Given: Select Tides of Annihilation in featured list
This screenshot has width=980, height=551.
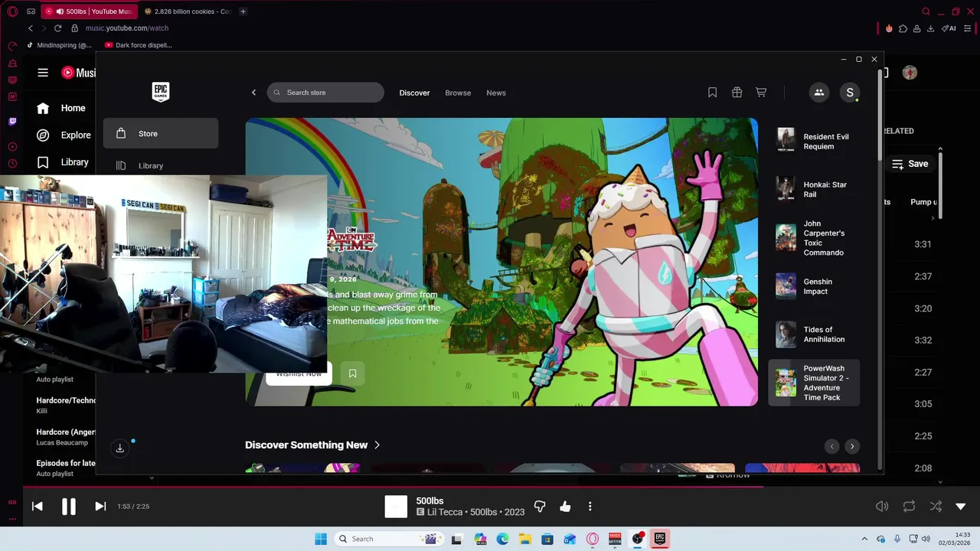Looking at the screenshot, I should (x=814, y=334).
